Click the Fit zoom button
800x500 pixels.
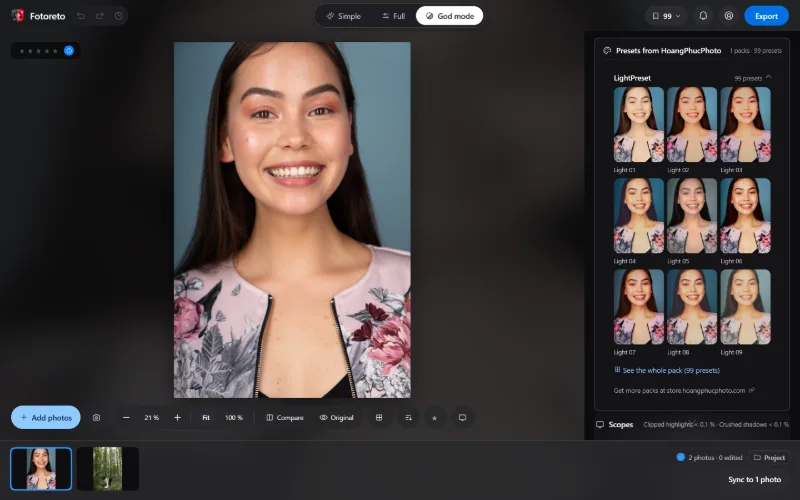206,417
